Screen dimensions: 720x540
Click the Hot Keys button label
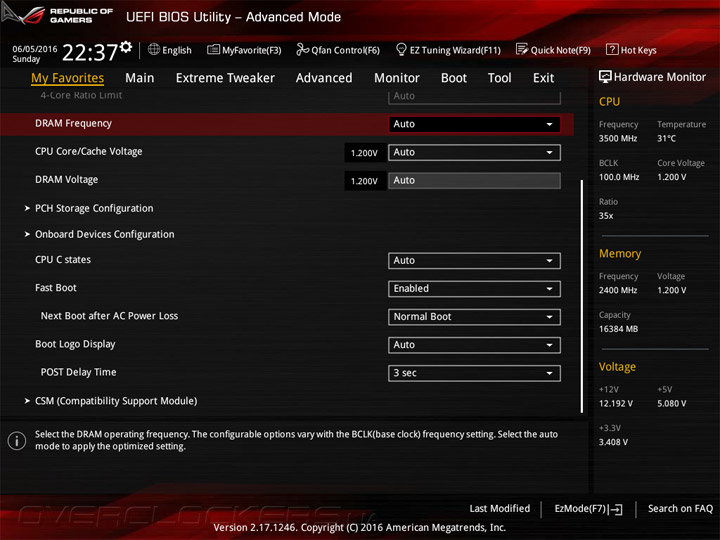point(638,50)
